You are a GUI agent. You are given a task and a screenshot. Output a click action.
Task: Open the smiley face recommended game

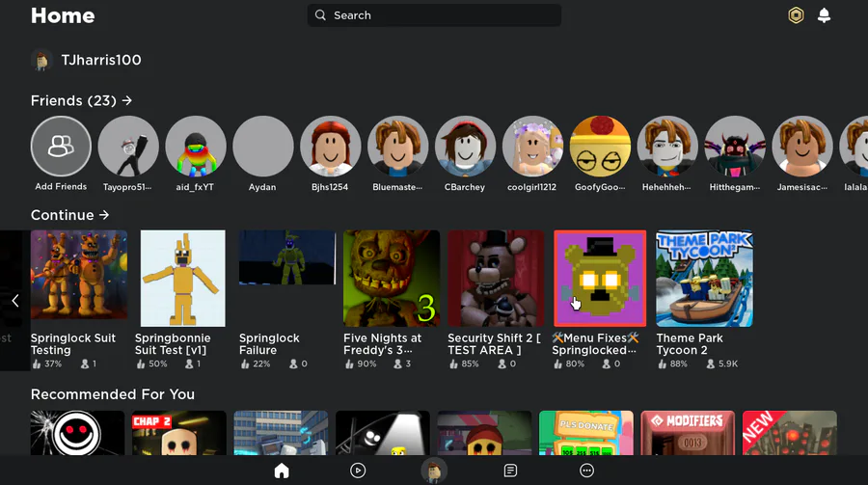coord(77,433)
